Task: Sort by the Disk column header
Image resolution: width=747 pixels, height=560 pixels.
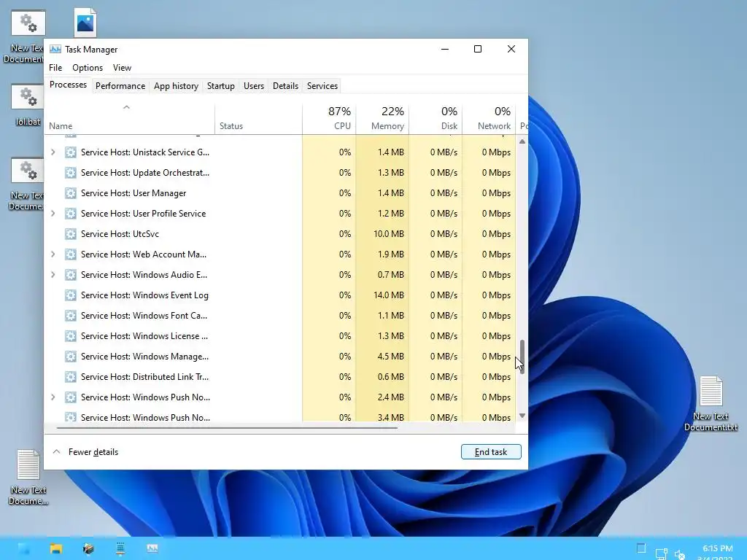Action: [x=436, y=118]
